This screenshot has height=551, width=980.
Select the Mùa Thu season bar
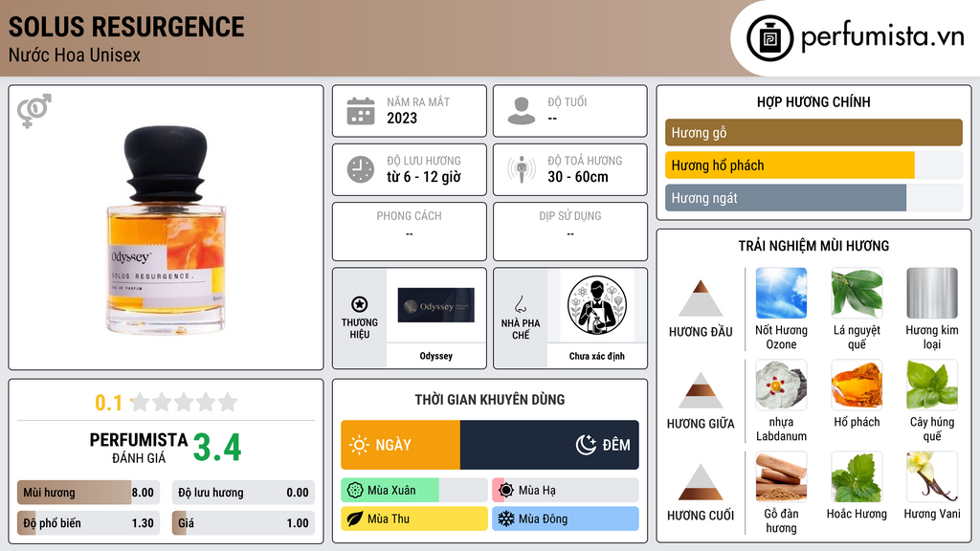click(414, 518)
